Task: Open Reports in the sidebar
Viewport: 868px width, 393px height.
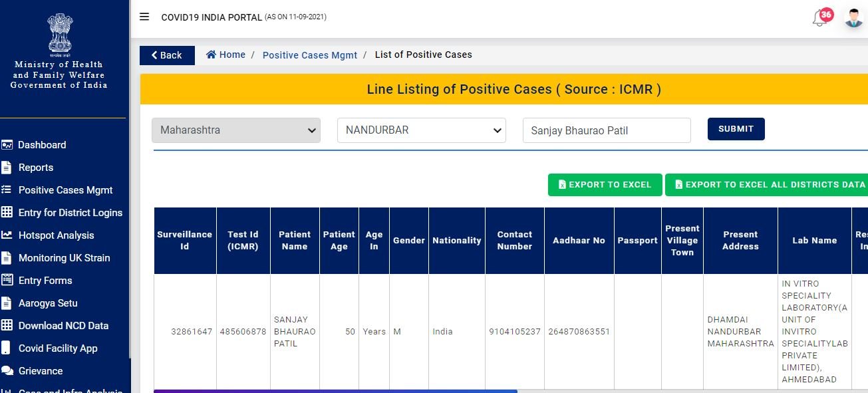Action: click(35, 168)
